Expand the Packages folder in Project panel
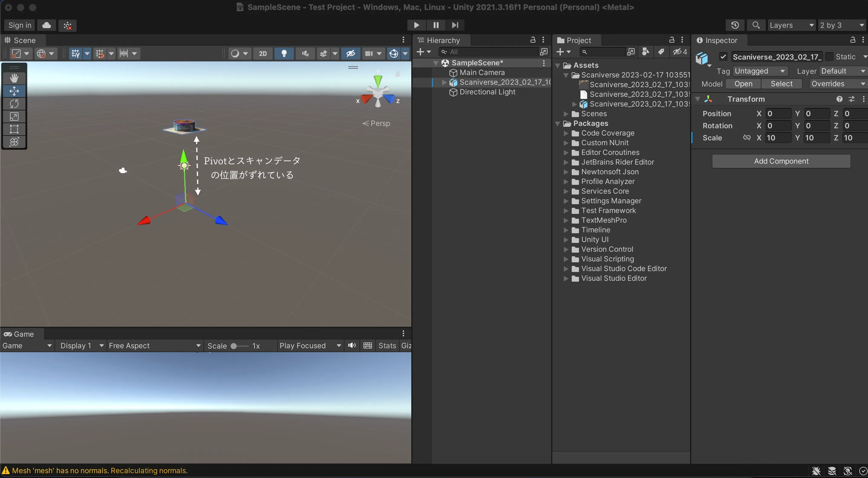868x478 pixels. tap(558, 123)
